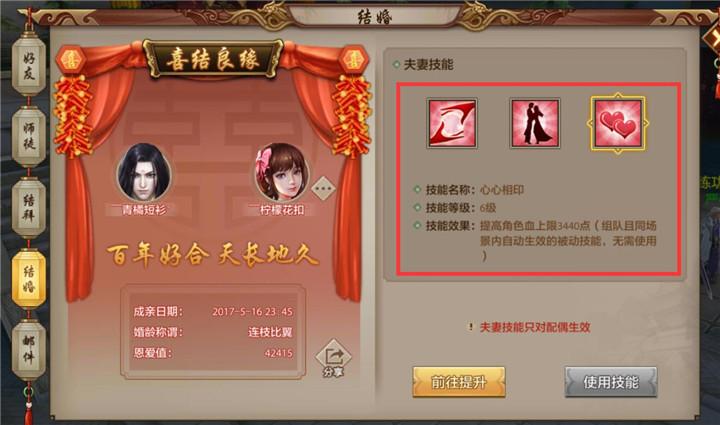Select the highlighted 结婚 marriage lantern tab
The width and height of the screenshot is (720, 425).
point(29,279)
